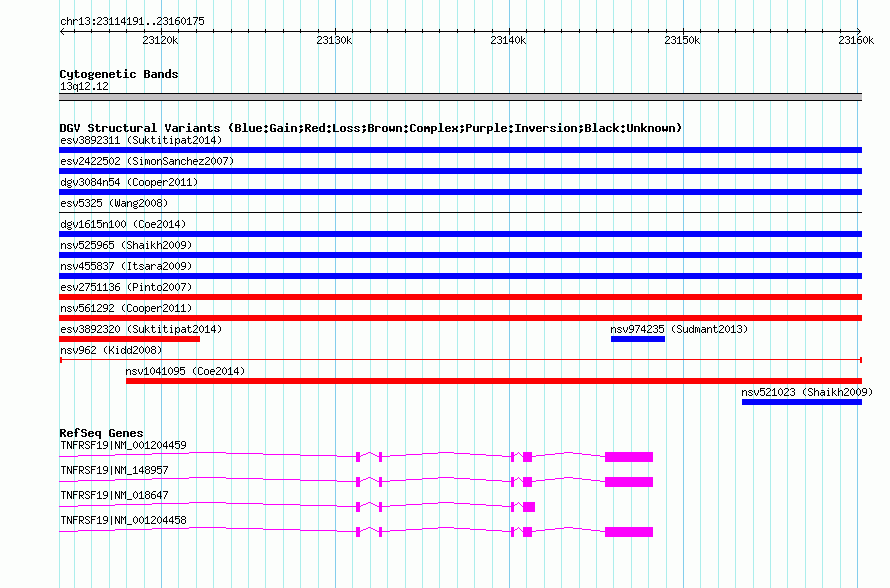890x588 pixels.
Task: Click the TNFRSF19|NM_148957 transcript label
Action: click(x=114, y=470)
